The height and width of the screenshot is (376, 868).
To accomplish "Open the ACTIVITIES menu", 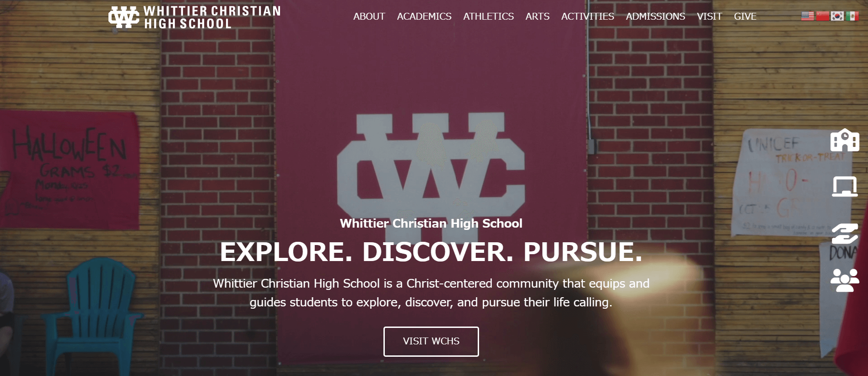I will tap(588, 16).
